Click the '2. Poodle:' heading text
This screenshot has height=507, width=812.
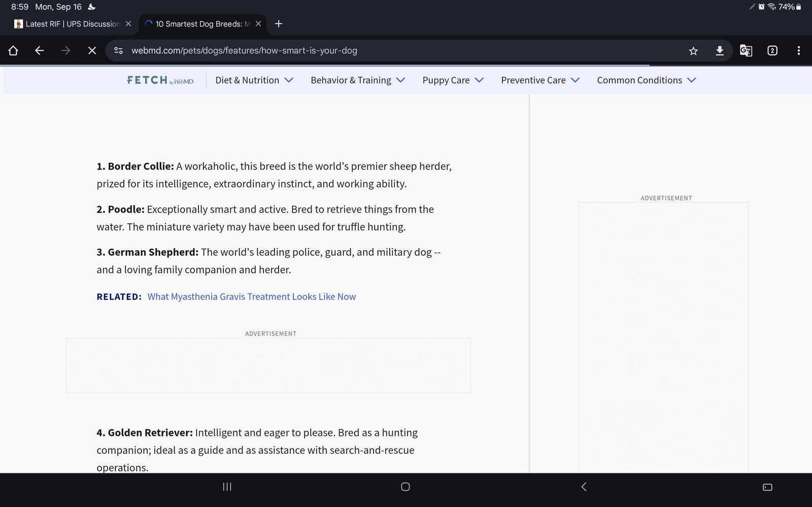tap(120, 209)
